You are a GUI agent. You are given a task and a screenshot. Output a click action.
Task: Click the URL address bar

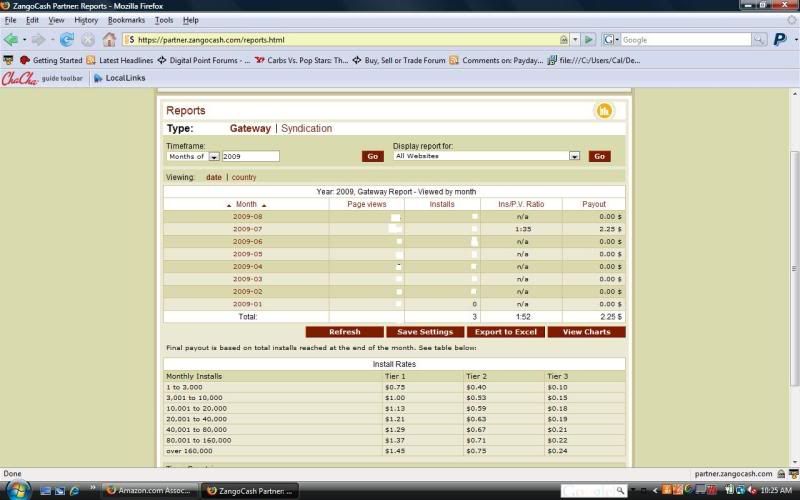[347, 39]
